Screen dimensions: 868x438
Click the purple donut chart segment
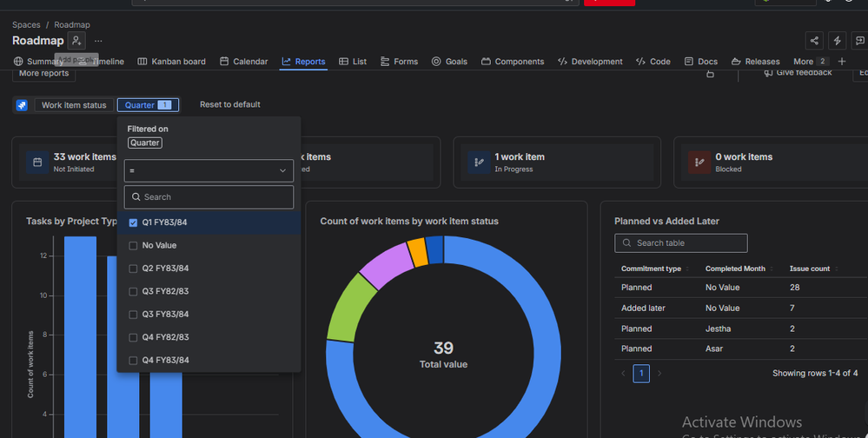click(386, 267)
